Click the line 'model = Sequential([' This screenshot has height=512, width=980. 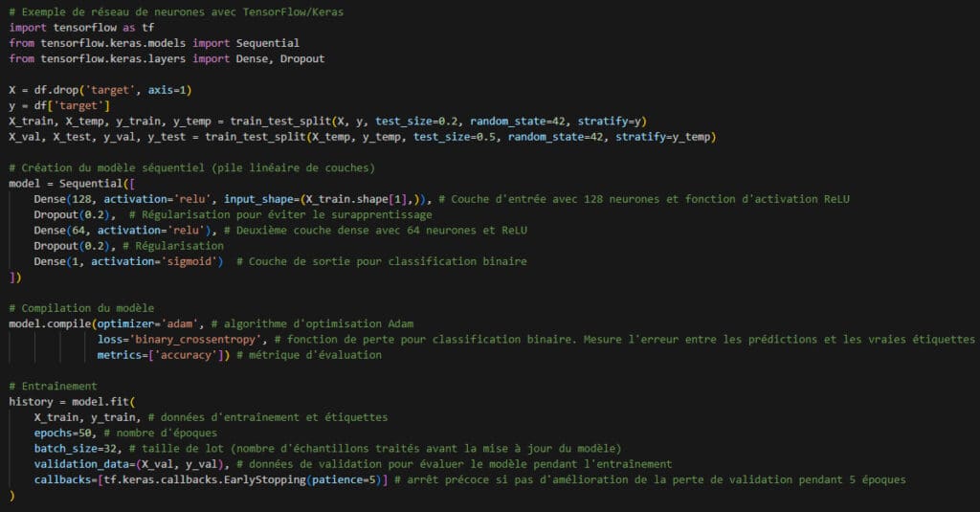[x=72, y=184]
